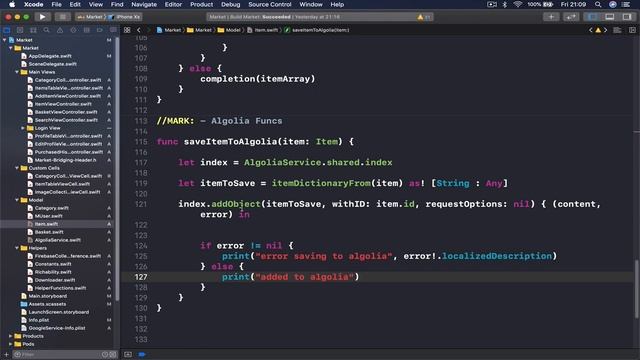Open Main.storyboard file
This screenshot has height=360, width=640.
(x=47, y=296)
